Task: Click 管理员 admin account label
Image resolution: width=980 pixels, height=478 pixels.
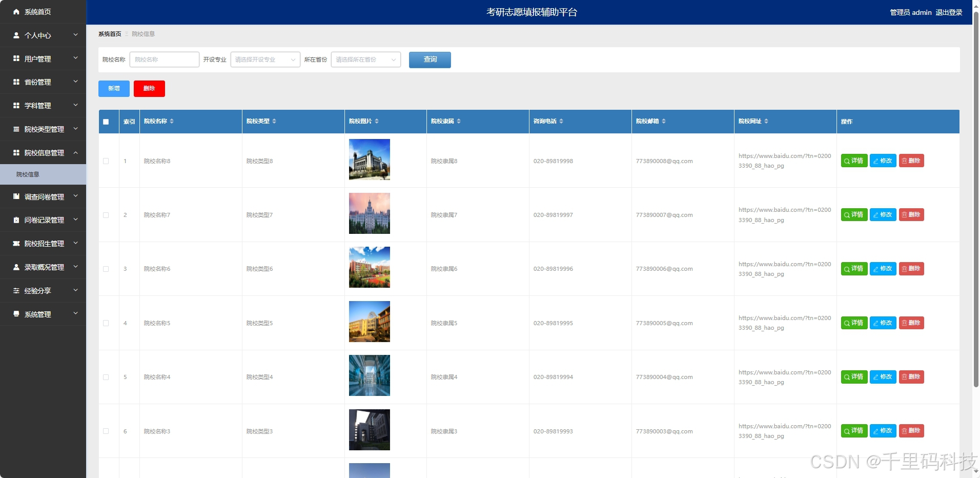Action: pos(911,12)
